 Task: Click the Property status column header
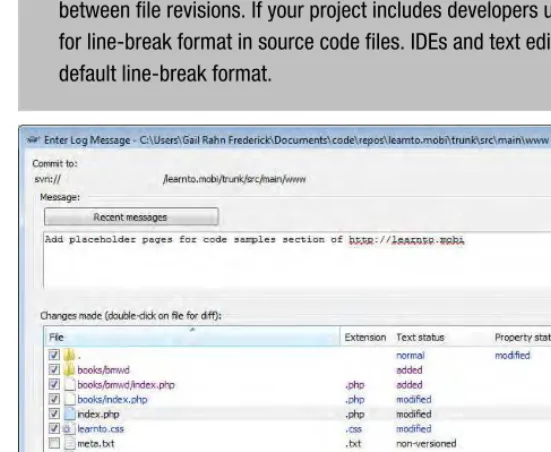point(521,337)
